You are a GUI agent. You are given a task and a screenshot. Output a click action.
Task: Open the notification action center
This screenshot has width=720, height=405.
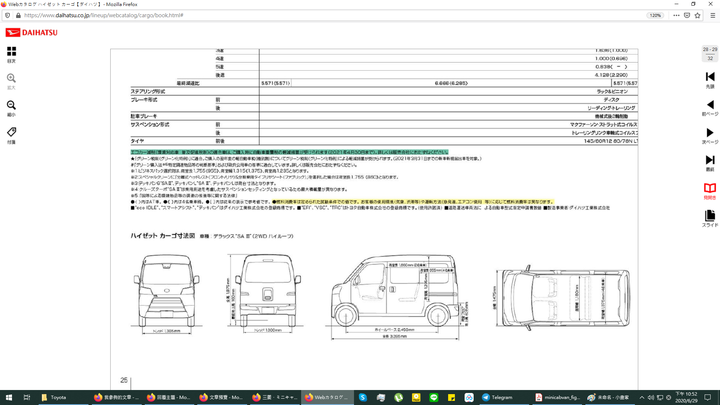pos(708,398)
